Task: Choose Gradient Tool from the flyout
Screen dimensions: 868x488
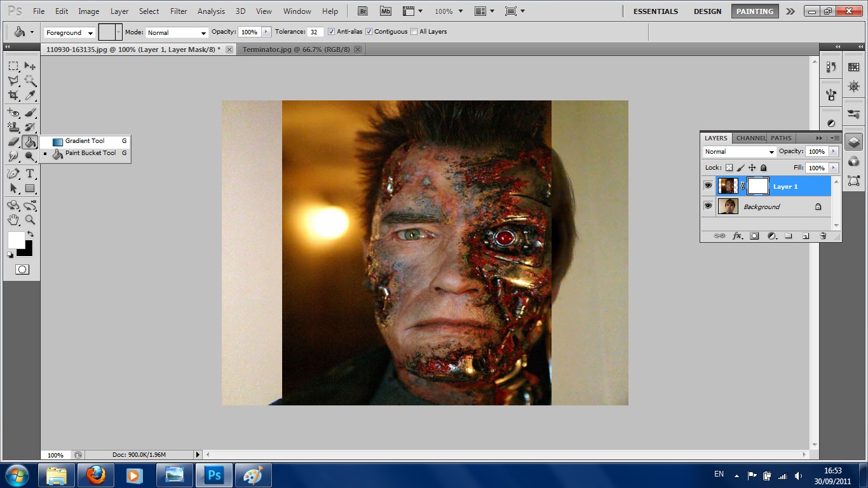Action: (x=85, y=141)
